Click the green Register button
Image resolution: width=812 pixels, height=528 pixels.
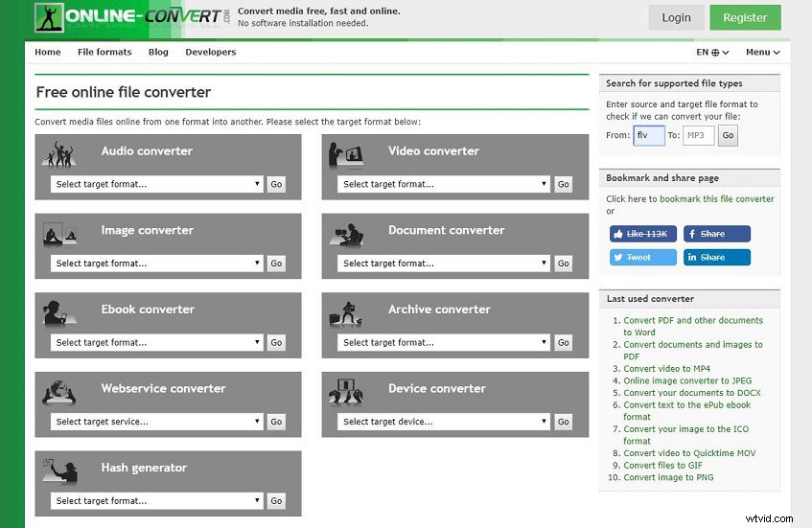click(745, 17)
